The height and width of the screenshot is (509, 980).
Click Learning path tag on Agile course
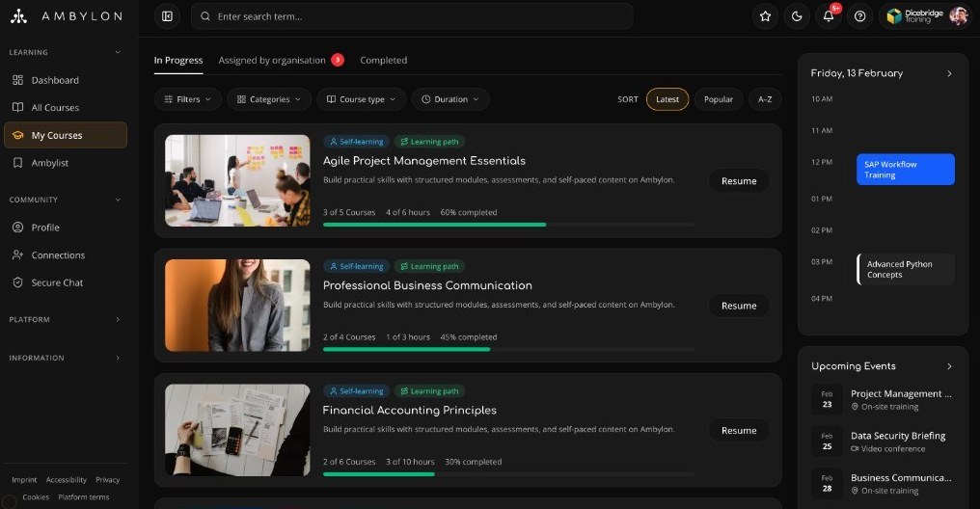point(429,142)
